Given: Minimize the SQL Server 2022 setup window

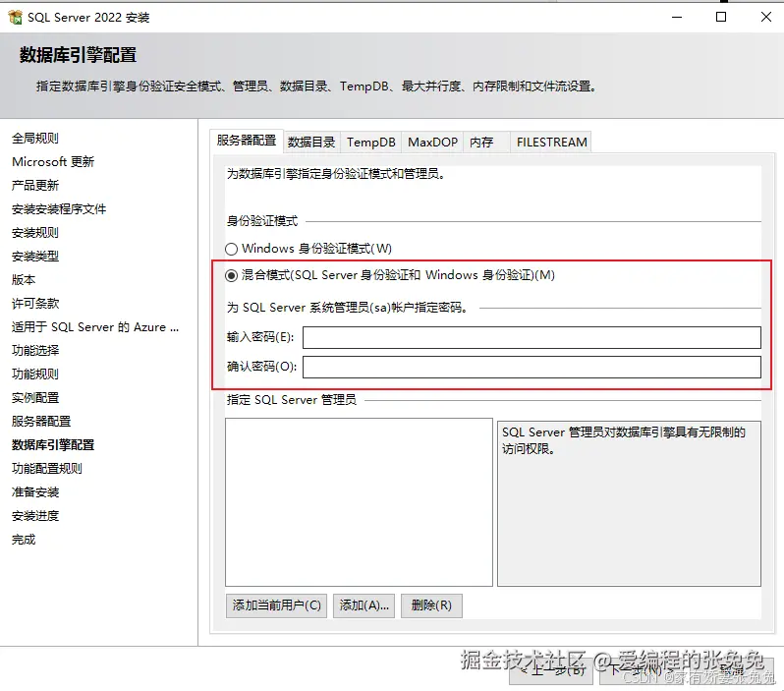Looking at the screenshot, I should [x=677, y=17].
